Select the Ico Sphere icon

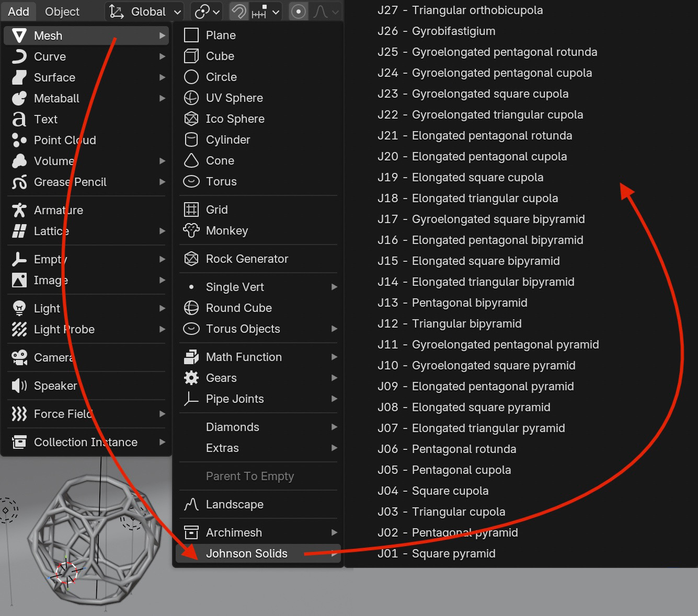tap(191, 119)
